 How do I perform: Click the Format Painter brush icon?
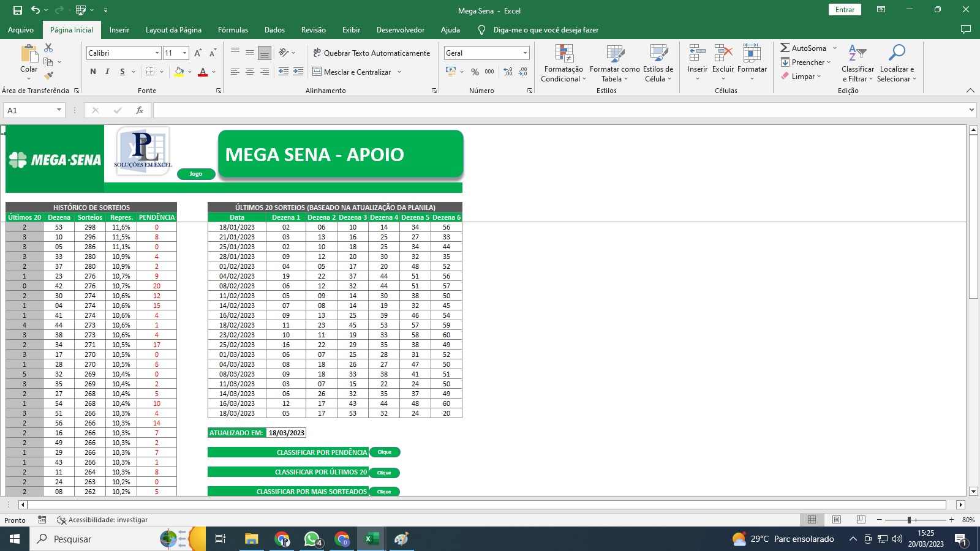click(49, 76)
